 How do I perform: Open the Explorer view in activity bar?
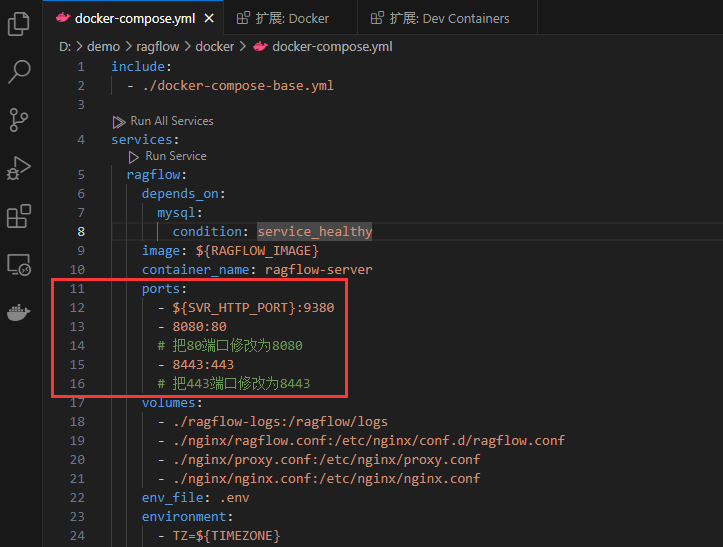tap(19, 23)
